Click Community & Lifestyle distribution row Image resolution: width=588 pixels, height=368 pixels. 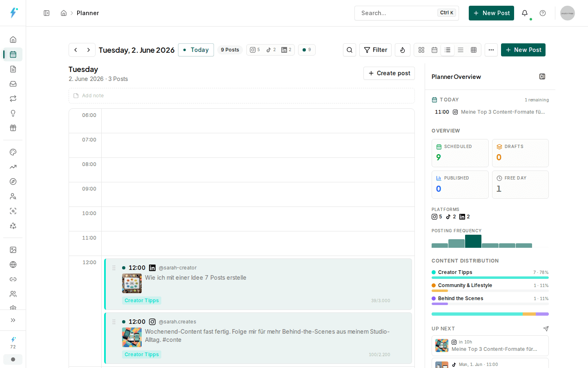490,287
